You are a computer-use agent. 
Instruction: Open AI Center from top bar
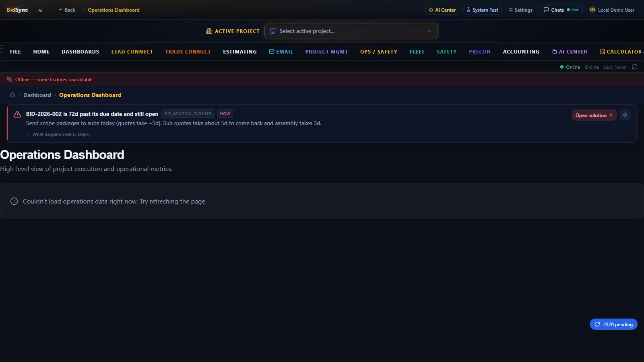click(442, 10)
